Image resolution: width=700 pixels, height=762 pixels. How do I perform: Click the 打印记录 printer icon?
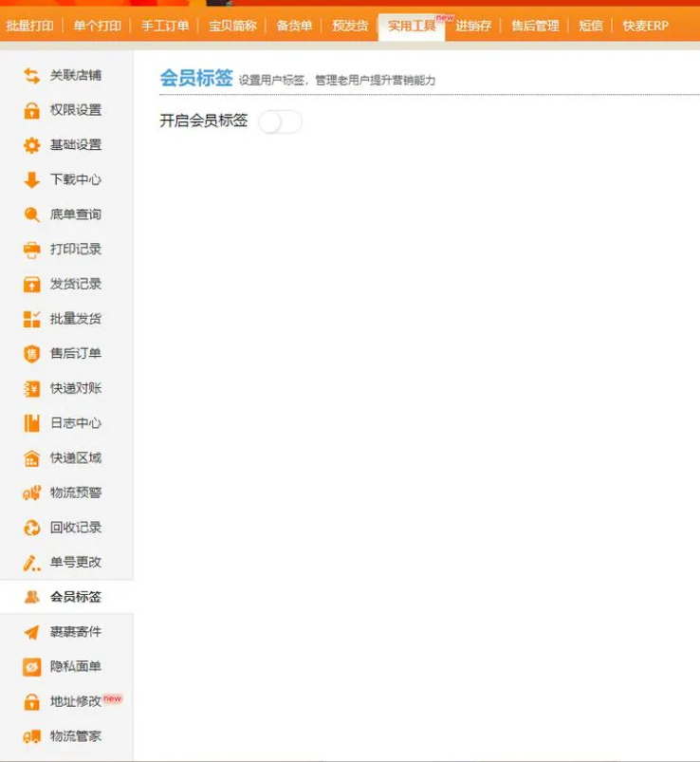pos(31,250)
